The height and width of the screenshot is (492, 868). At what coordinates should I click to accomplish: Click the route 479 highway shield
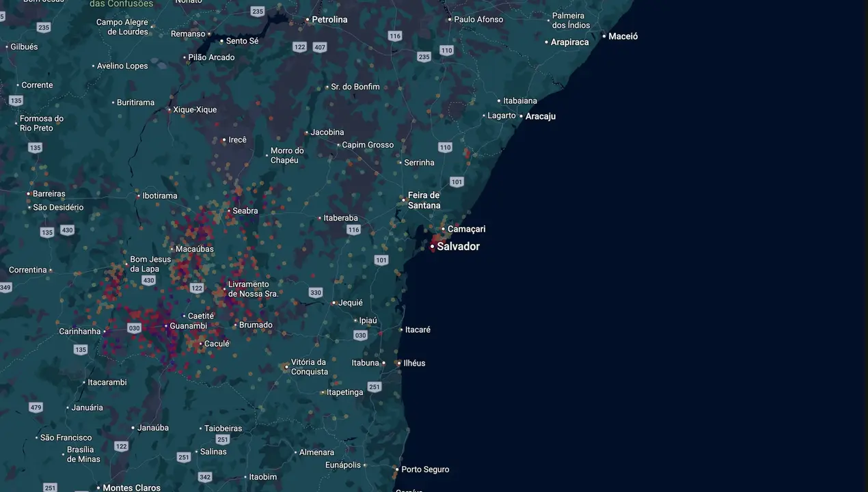[x=36, y=407]
